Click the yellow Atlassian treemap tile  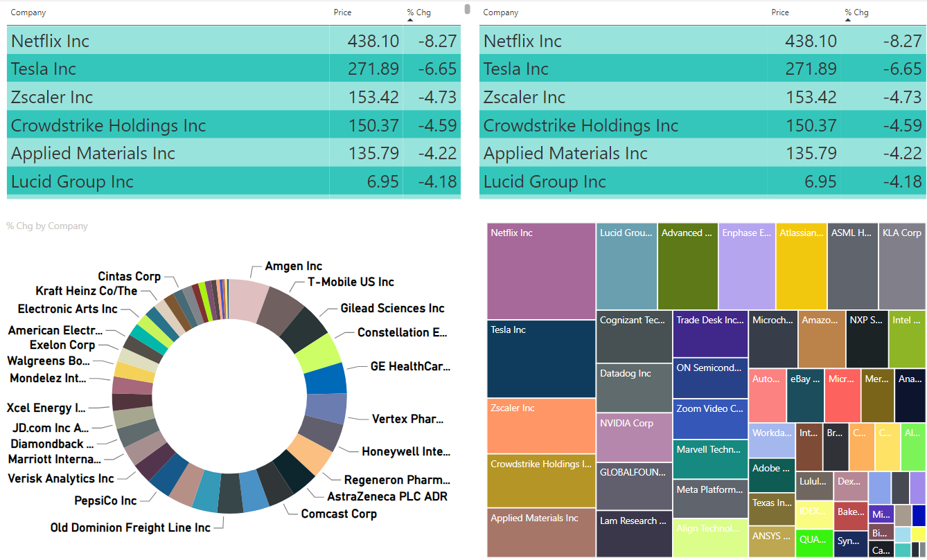coord(802,267)
